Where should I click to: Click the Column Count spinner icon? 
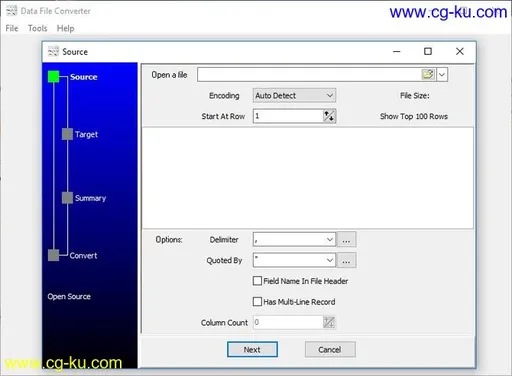pyautogui.click(x=329, y=322)
